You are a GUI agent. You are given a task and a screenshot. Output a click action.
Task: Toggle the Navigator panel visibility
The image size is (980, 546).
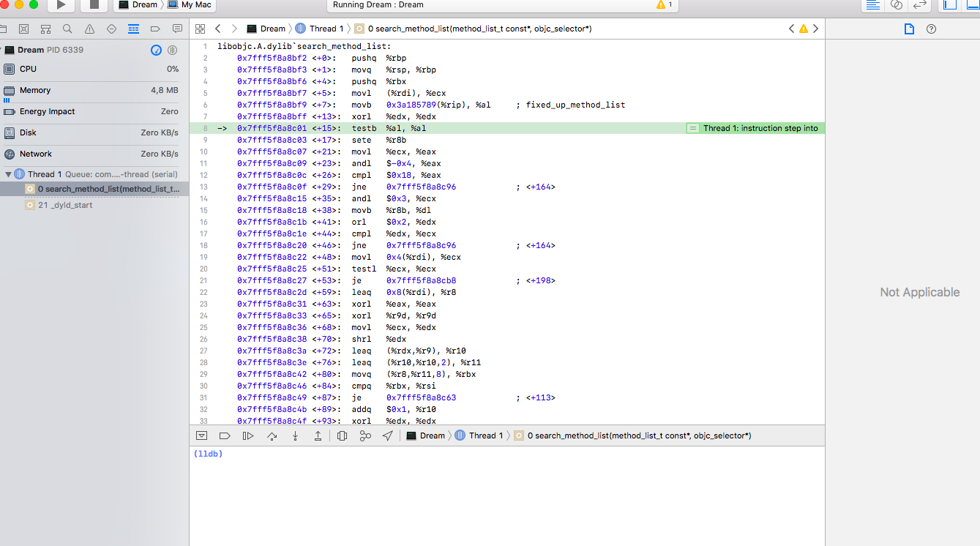pyautogui.click(x=951, y=4)
